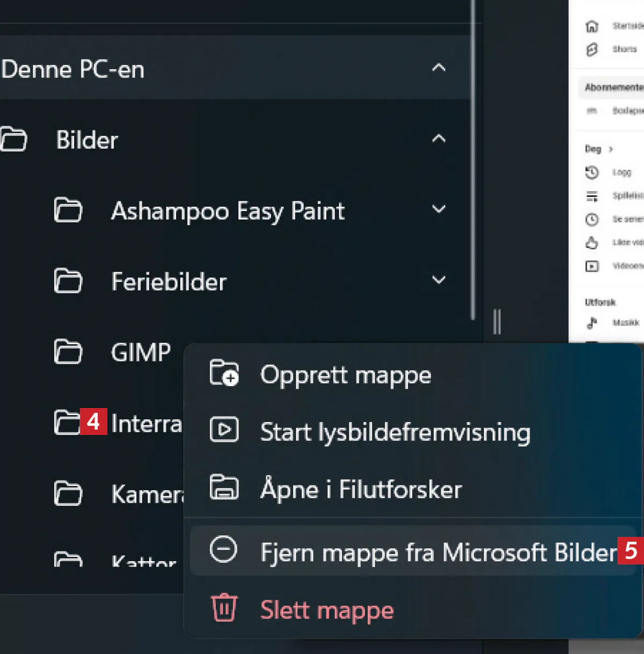
Task: Click the red trash can icon
Action: click(224, 607)
